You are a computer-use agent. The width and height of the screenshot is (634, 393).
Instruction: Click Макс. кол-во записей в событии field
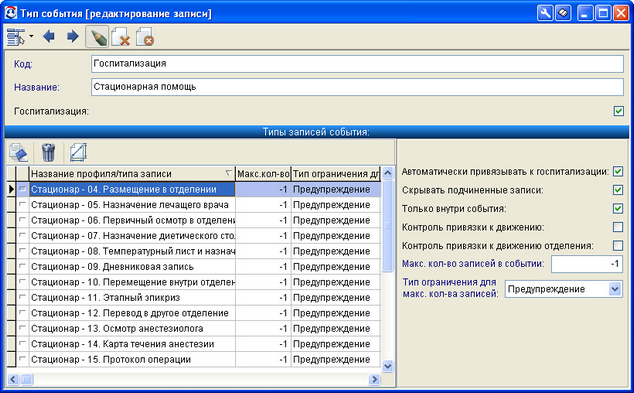coord(587,264)
